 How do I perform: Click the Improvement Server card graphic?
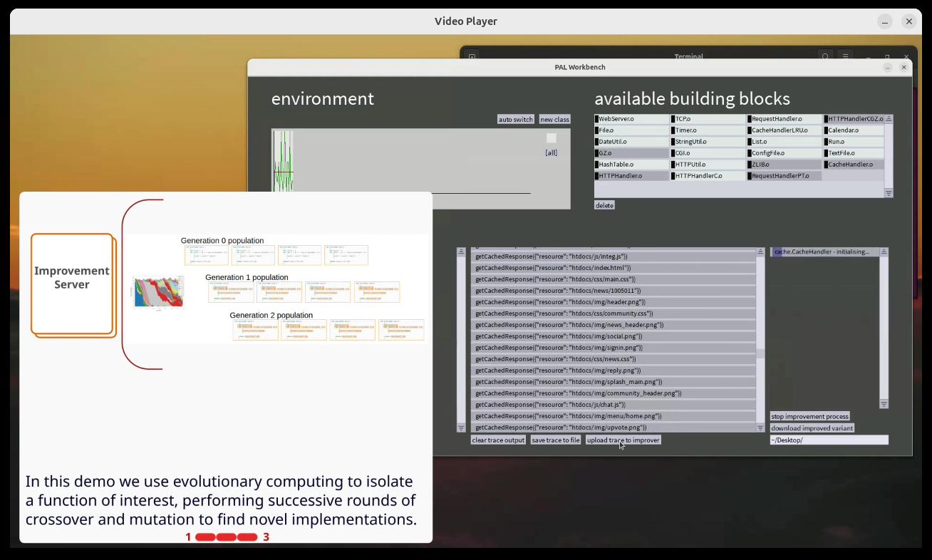(x=73, y=284)
